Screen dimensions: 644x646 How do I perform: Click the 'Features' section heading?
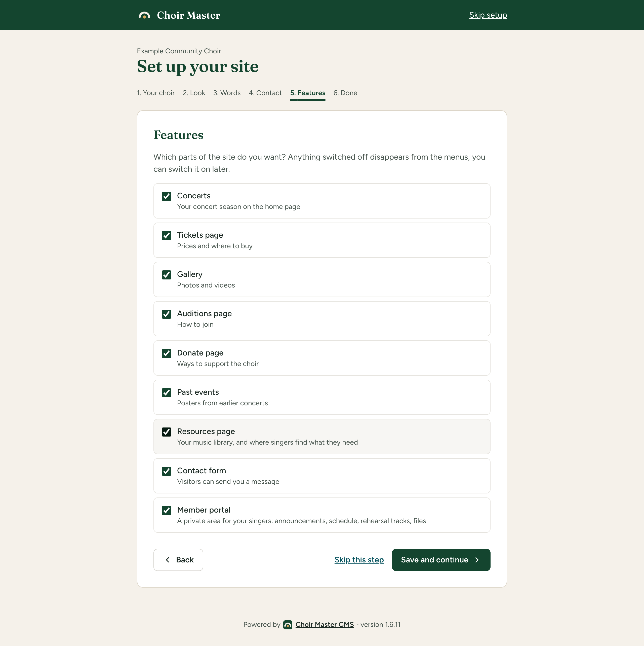click(178, 135)
